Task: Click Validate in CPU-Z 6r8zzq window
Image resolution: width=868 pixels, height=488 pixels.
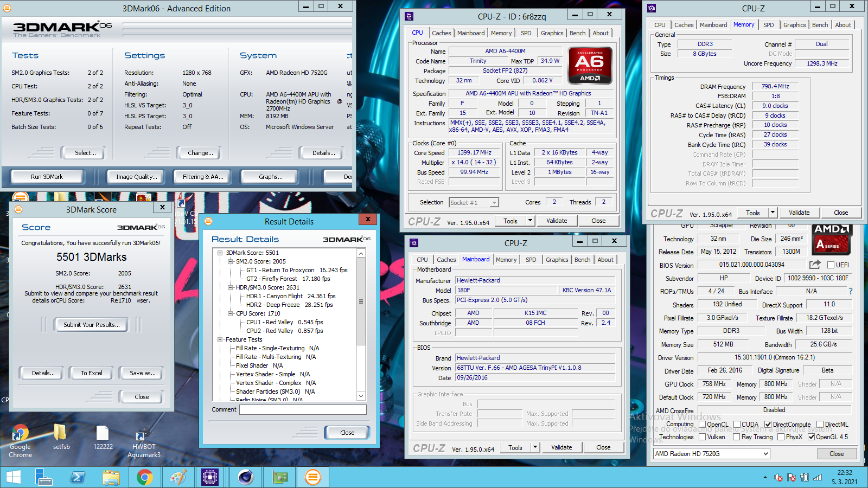Action: tap(557, 221)
